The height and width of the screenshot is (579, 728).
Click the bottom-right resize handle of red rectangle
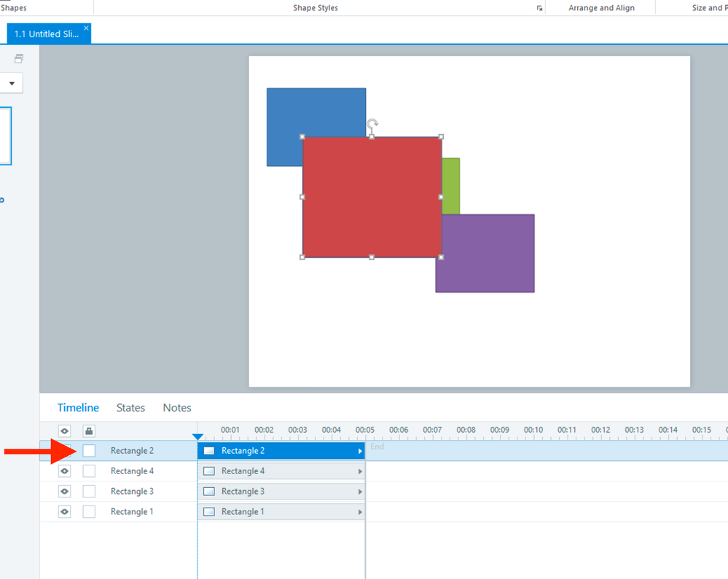click(x=441, y=257)
